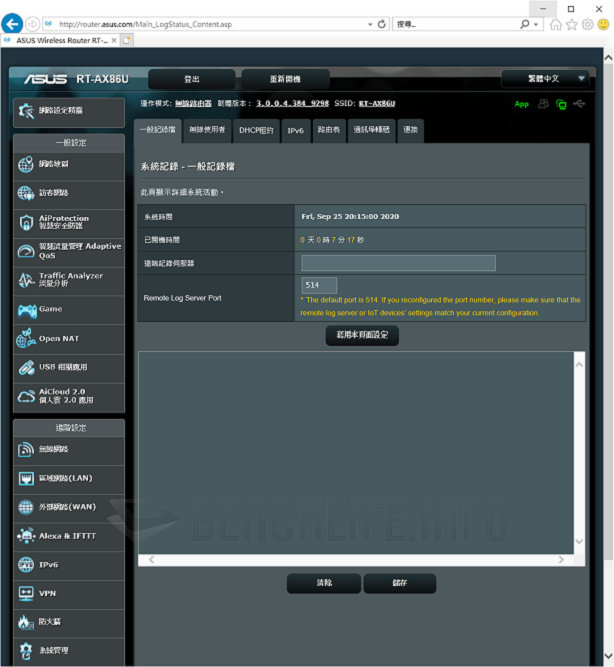Click the browser search box
This screenshot has height=667, width=614.
(455, 24)
